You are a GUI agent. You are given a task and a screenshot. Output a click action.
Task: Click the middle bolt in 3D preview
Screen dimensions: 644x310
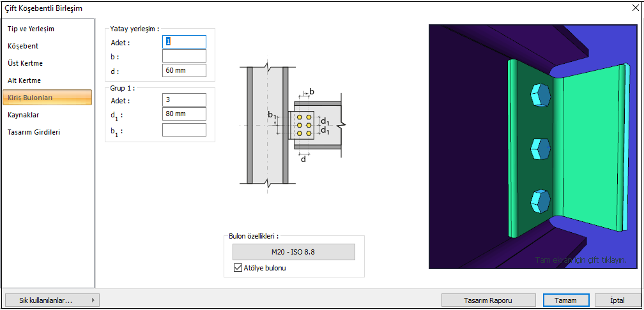click(x=540, y=148)
